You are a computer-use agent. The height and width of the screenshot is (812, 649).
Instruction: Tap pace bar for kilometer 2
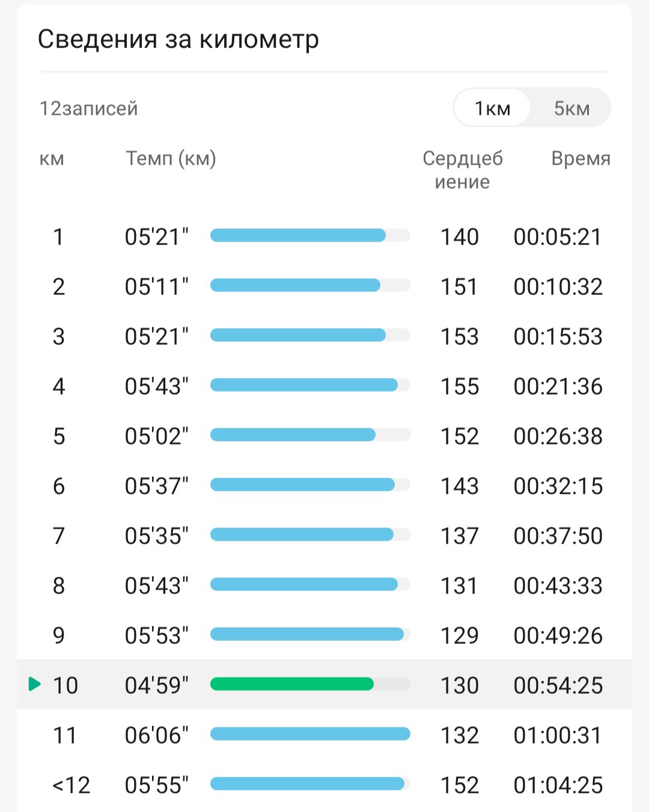click(295, 285)
